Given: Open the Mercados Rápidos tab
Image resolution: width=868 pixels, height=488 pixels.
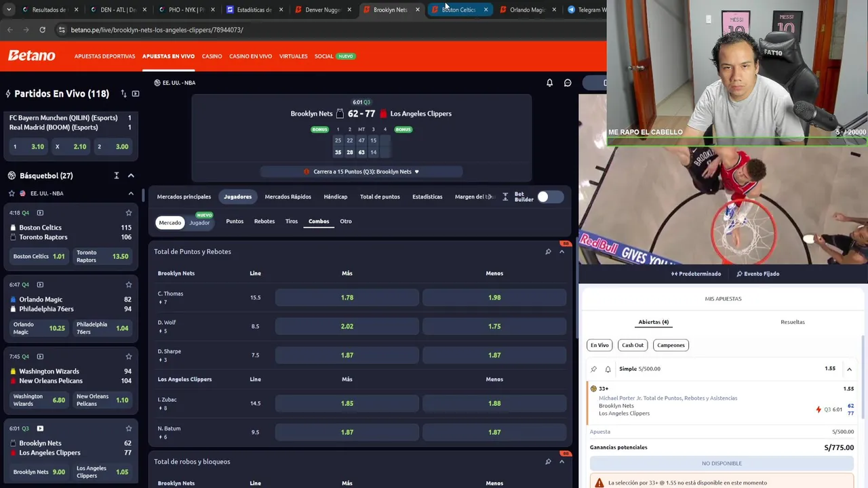Looking at the screenshot, I should point(288,197).
